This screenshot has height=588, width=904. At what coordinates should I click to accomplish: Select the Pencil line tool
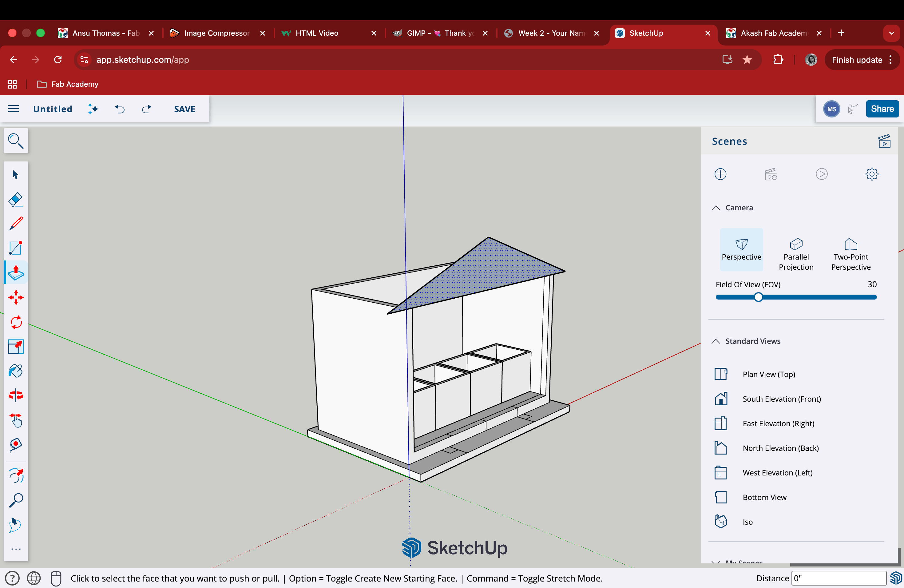pyautogui.click(x=16, y=224)
